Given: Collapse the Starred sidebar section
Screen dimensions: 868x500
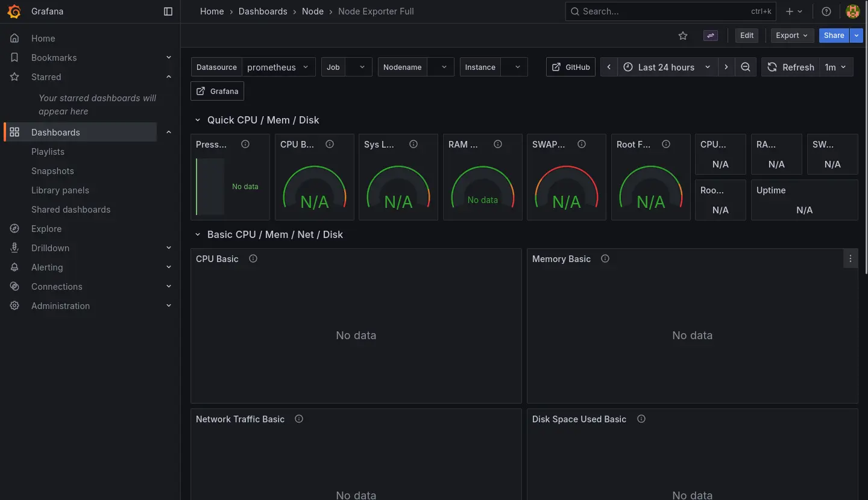Looking at the screenshot, I should pos(169,77).
